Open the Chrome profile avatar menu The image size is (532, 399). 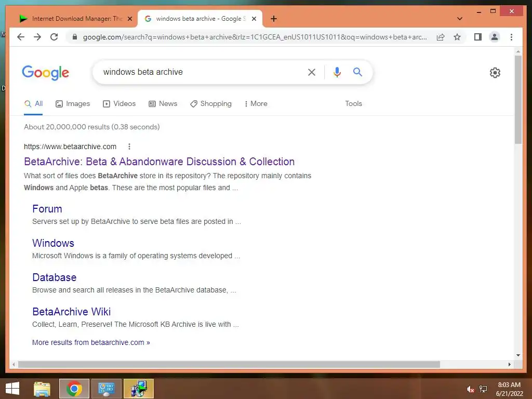click(x=495, y=37)
